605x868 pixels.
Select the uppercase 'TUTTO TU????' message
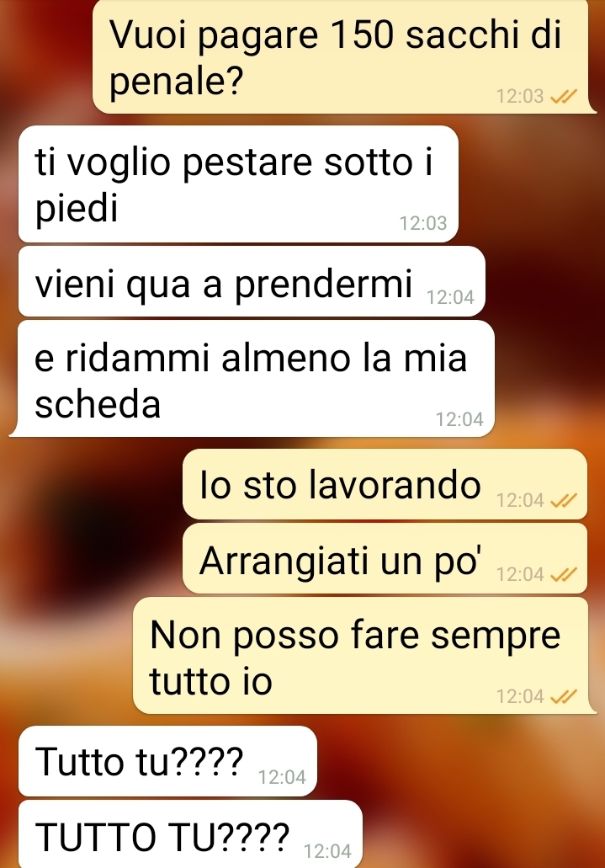point(190,834)
